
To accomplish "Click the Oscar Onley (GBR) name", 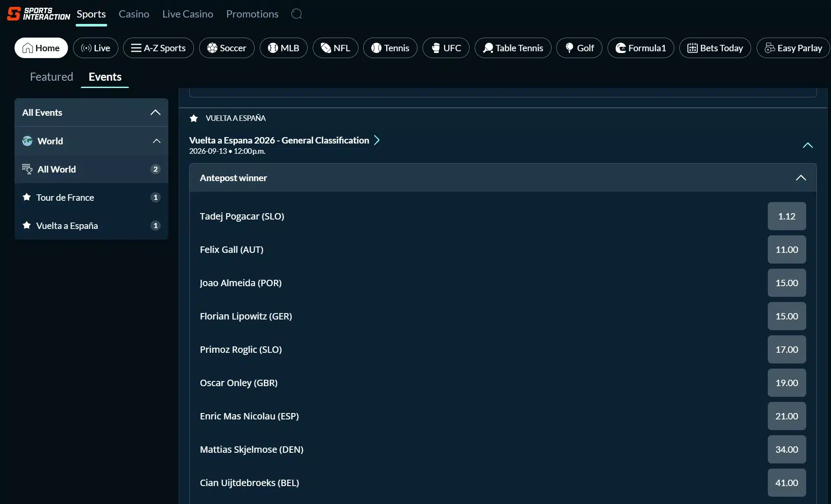I will 238,383.
